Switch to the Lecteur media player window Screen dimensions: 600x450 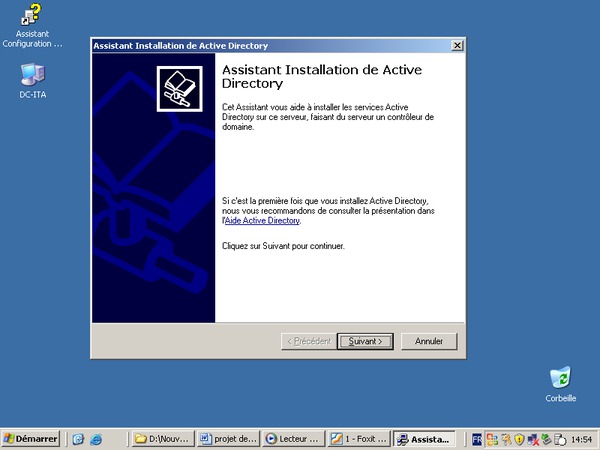pos(294,439)
